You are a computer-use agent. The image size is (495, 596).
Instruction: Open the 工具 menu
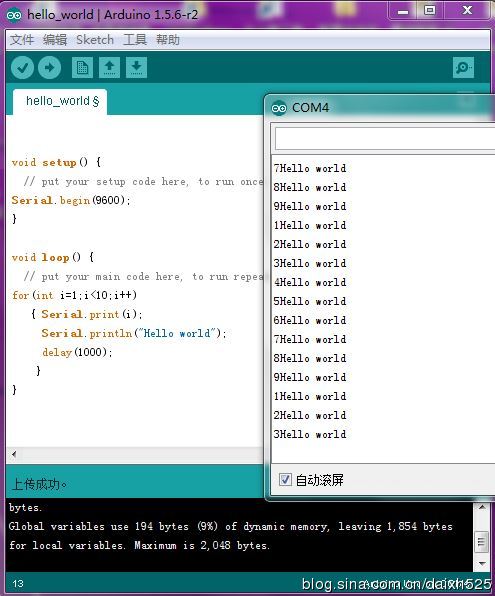(x=135, y=40)
